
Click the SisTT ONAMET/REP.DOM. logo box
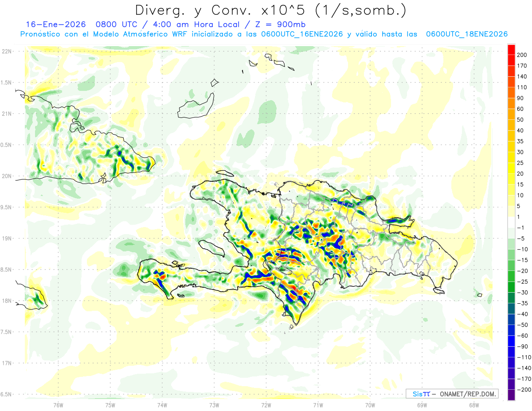452,394
